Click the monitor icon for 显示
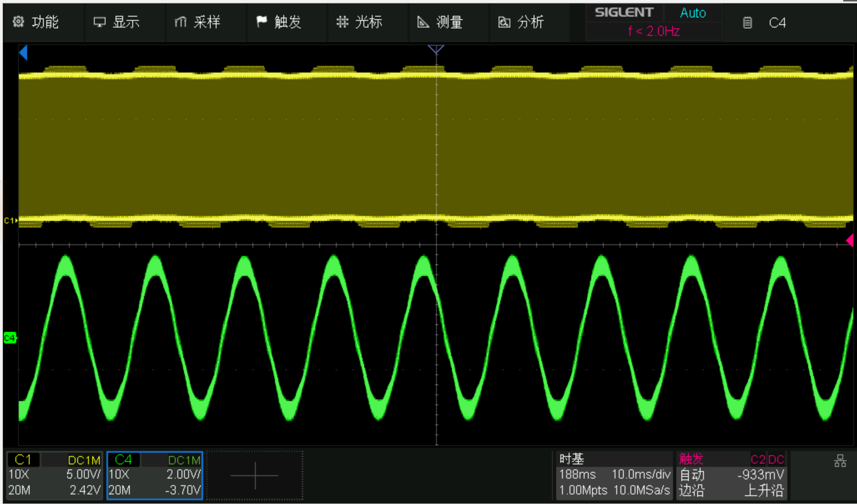 point(99,22)
